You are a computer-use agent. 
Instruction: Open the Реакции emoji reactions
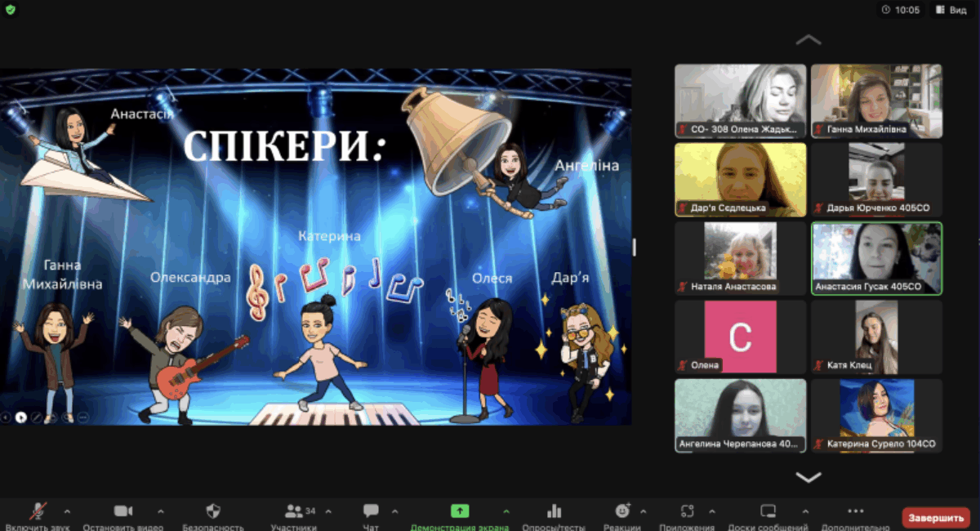(622, 511)
